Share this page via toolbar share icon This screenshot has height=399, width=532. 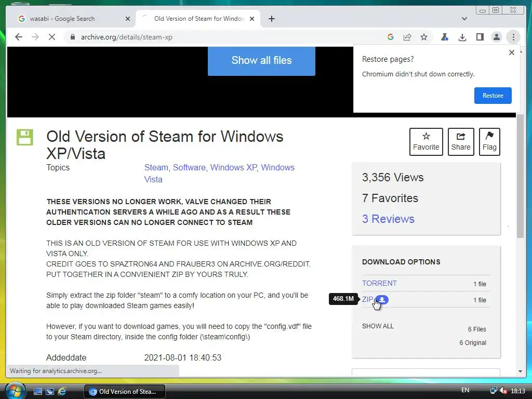point(407,37)
